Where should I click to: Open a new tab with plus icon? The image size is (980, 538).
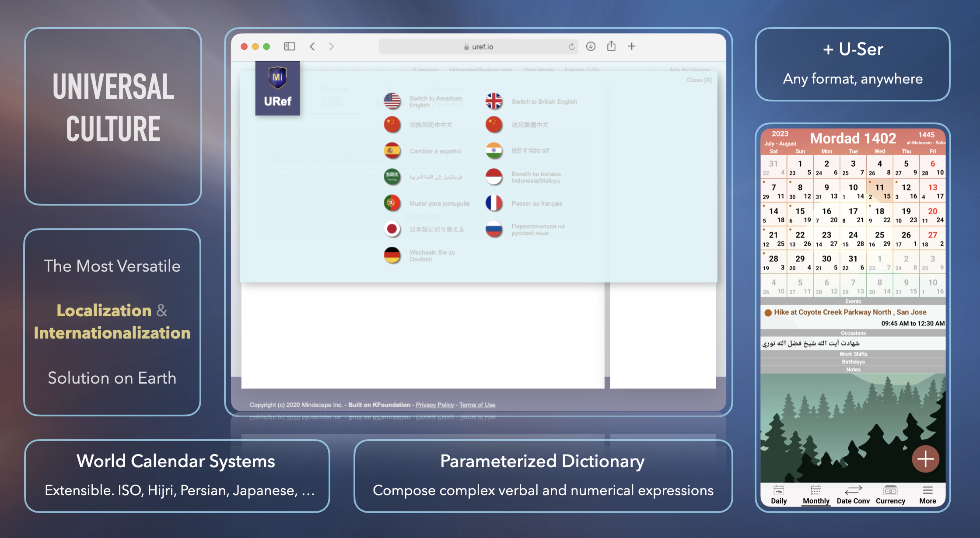tap(631, 46)
